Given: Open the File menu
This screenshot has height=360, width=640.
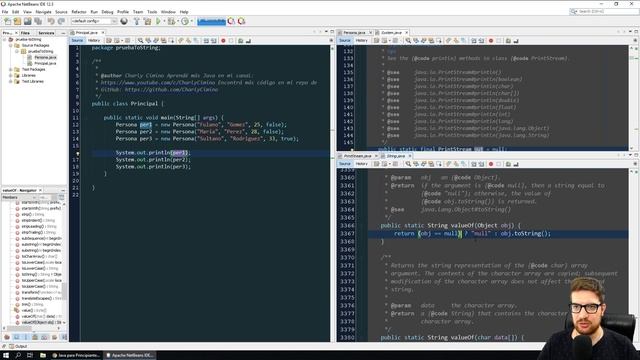Looking at the screenshot, I should point(5,12).
